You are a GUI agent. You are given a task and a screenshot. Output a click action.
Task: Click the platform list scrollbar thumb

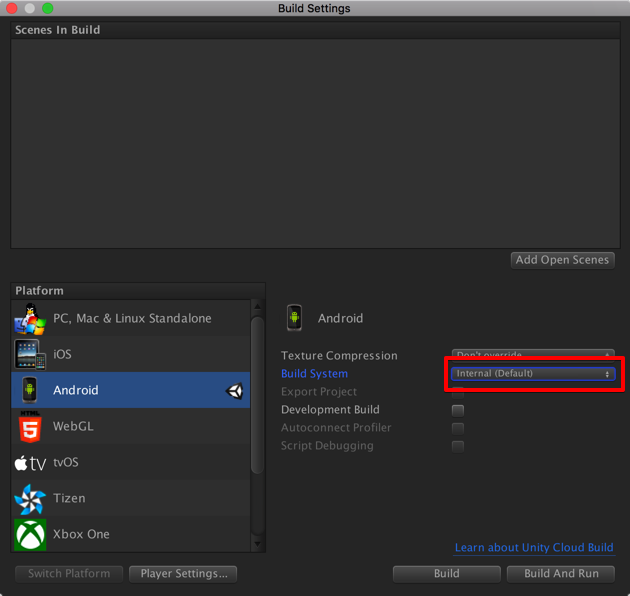(x=258, y=395)
